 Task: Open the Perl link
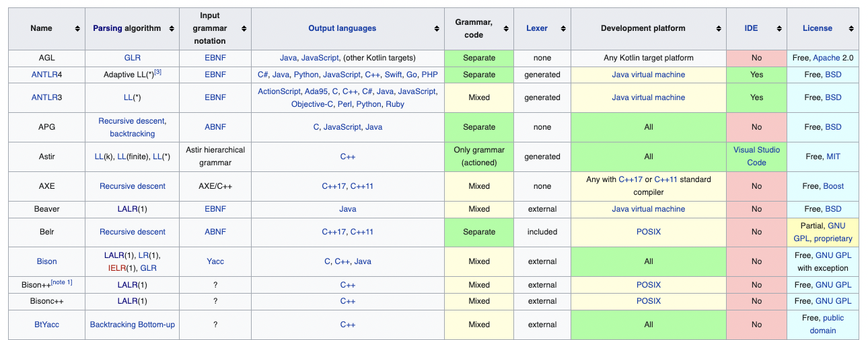[345, 104]
